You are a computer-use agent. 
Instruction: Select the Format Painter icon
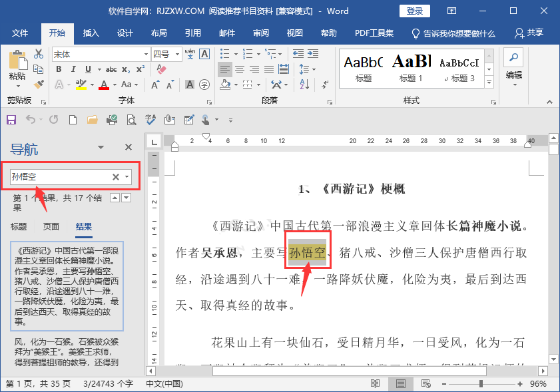click(x=39, y=85)
